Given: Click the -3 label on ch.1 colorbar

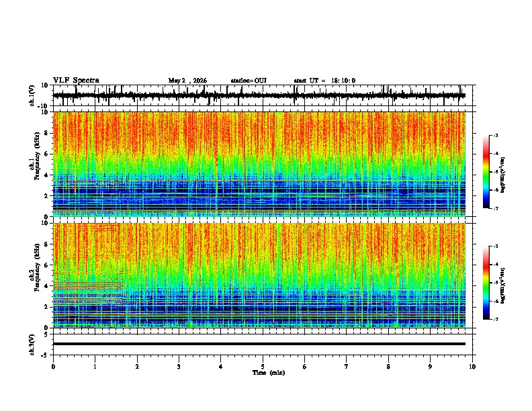Looking at the screenshot, I should point(495,135).
